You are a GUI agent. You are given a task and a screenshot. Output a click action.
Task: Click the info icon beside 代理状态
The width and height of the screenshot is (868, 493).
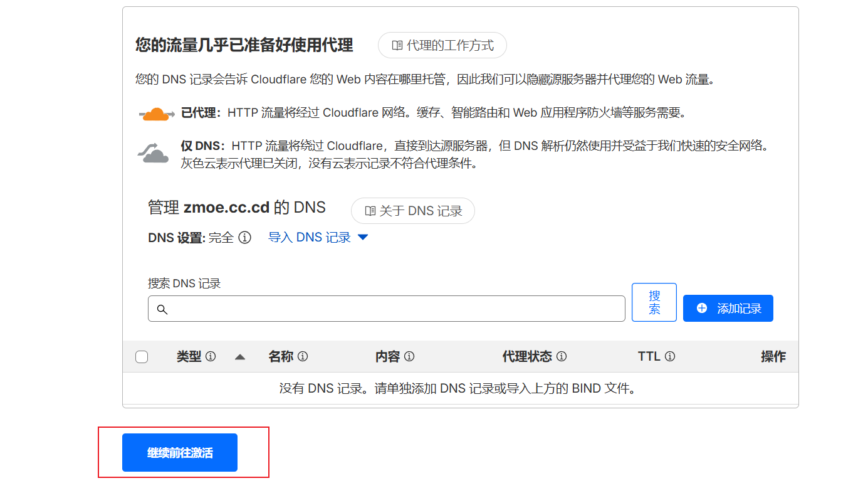562,357
